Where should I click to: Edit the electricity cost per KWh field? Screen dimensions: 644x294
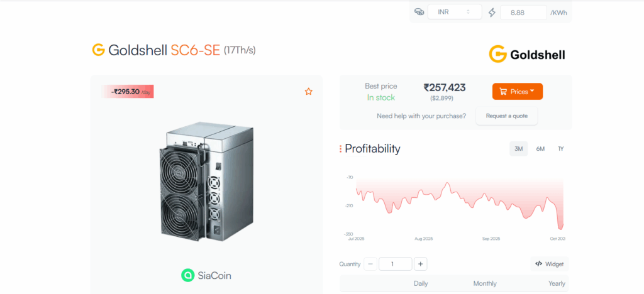[x=523, y=12]
